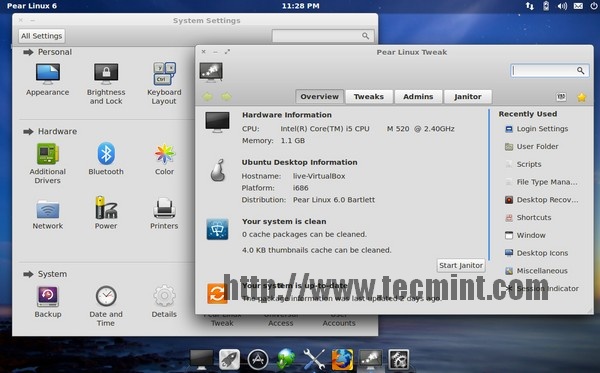The image size is (600, 373).
Task: Open the wrench and screwdriver dock icon
Action: coord(314,360)
